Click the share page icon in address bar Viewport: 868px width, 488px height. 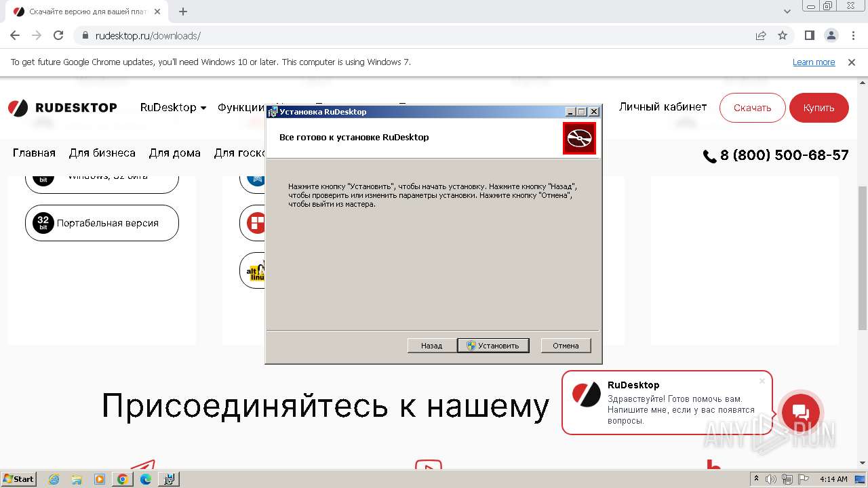[761, 35]
